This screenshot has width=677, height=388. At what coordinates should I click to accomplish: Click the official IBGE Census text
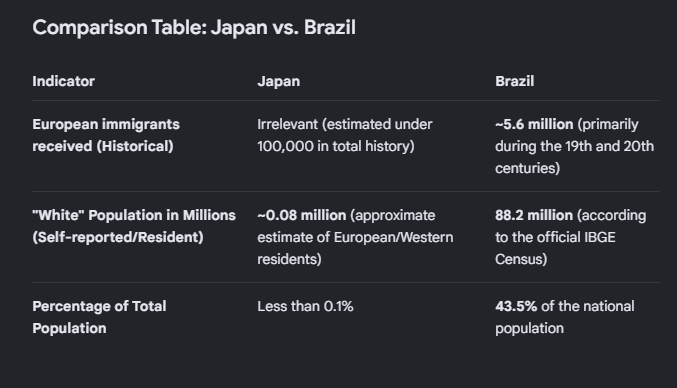555,248
